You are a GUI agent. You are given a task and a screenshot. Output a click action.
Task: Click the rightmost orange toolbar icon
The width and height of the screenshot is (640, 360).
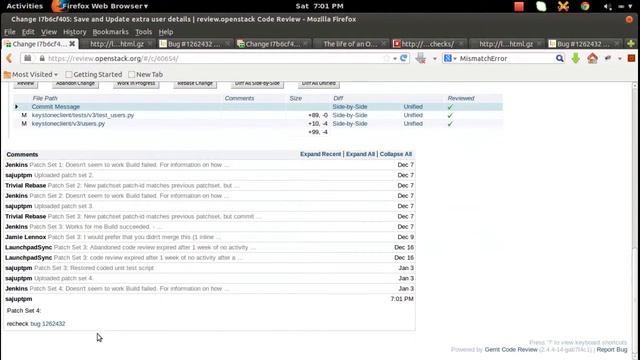(x=631, y=58)
